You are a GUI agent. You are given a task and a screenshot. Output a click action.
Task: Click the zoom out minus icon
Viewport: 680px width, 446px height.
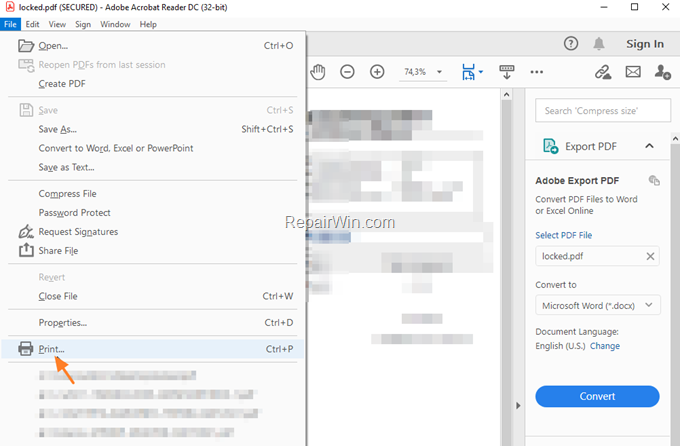tap(347, 72)
